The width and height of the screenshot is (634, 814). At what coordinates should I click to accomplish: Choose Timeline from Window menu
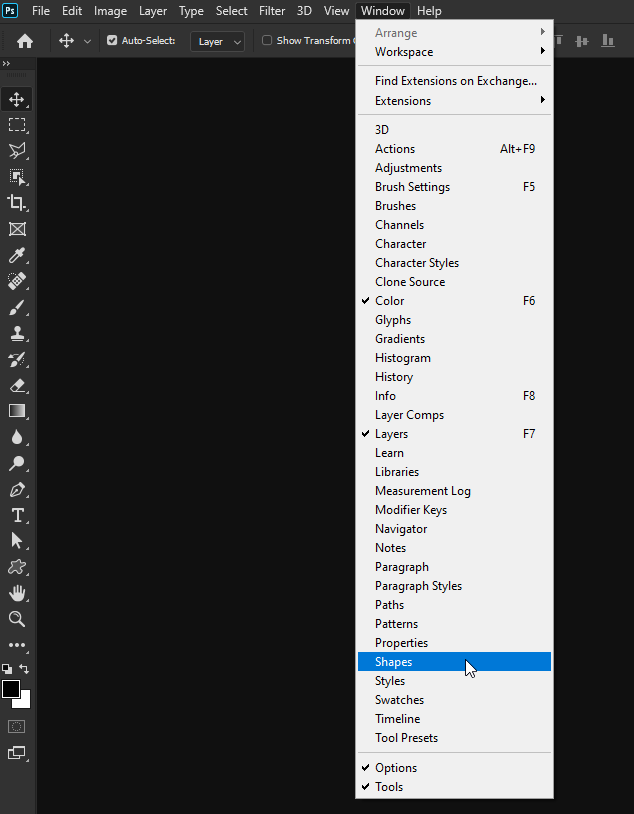click(454, 718)
